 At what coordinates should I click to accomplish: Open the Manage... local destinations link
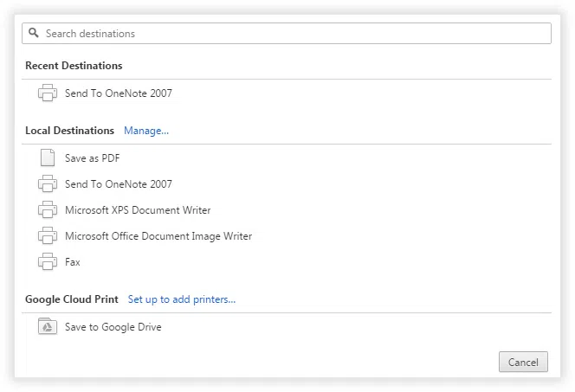click(x=146, y=131)
